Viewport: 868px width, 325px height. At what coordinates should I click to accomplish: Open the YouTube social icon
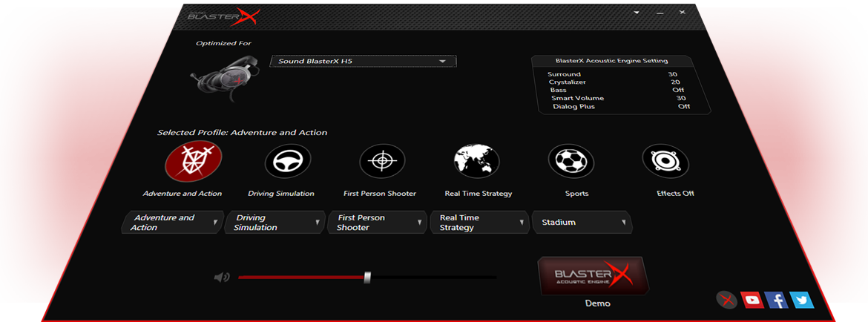tap(752, 300)
